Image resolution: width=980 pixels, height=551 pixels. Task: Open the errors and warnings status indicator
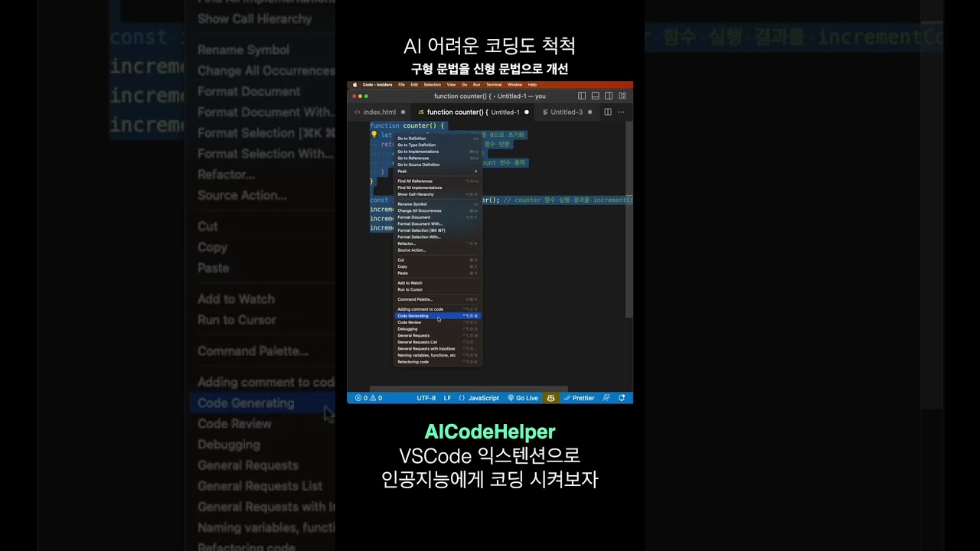click(368, 398)
